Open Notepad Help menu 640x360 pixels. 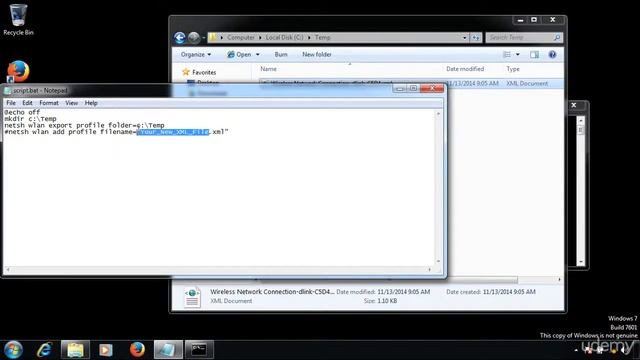tap(91, 103)
